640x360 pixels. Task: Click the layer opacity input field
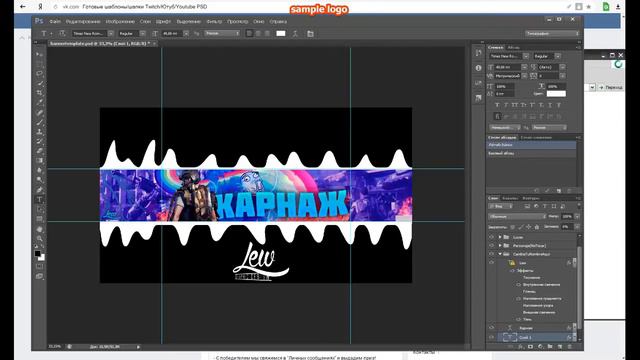567,216
